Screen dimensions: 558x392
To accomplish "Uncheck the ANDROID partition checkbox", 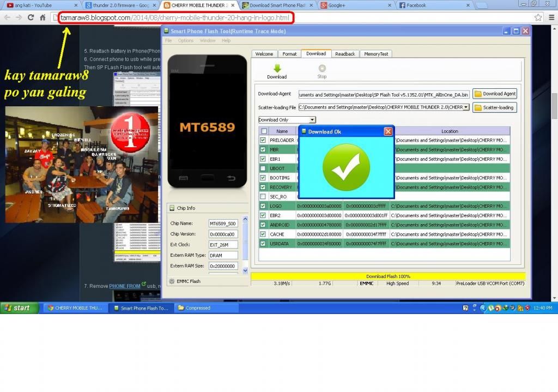I will click(x=263, y=225).
